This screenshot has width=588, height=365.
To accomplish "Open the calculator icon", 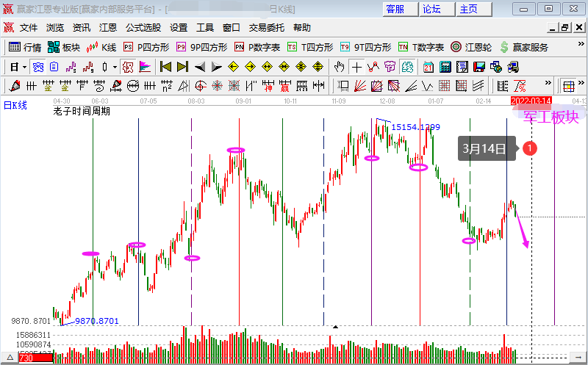I will click(445, 67).
